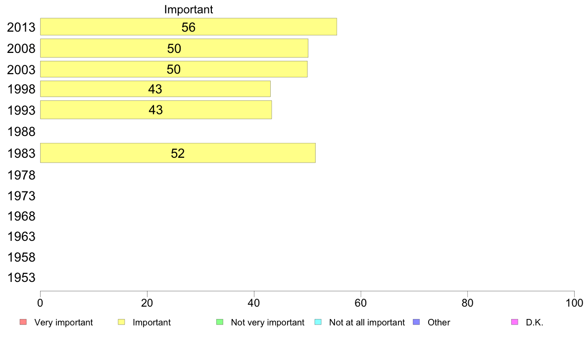This screenshot has width=588, height=364.
Task: Click the 60 tick on x-axis
Action: [360, 303]
